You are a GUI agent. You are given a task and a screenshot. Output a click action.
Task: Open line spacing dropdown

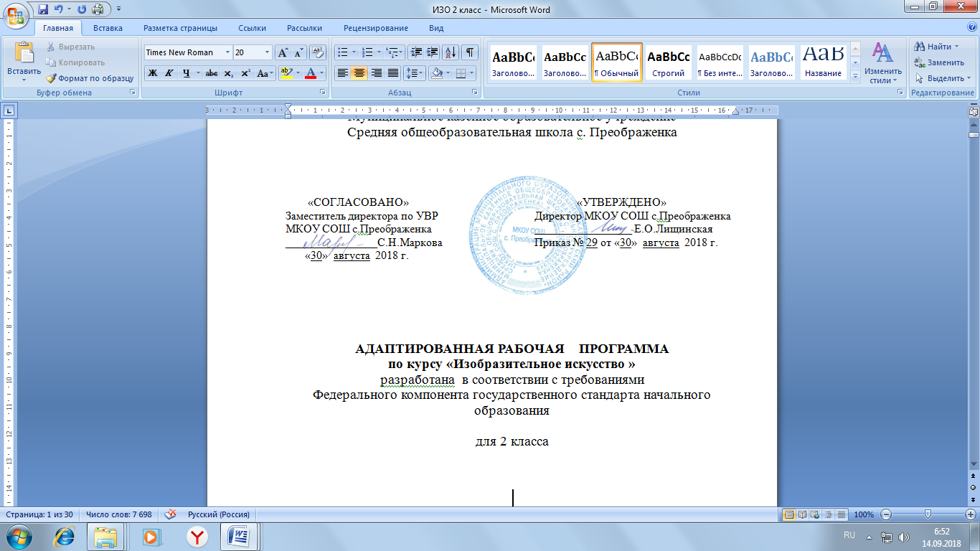click(415, 73)
